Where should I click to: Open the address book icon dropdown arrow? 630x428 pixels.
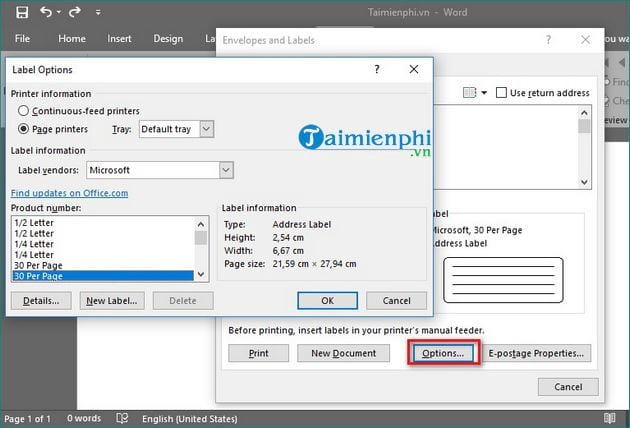484,93
